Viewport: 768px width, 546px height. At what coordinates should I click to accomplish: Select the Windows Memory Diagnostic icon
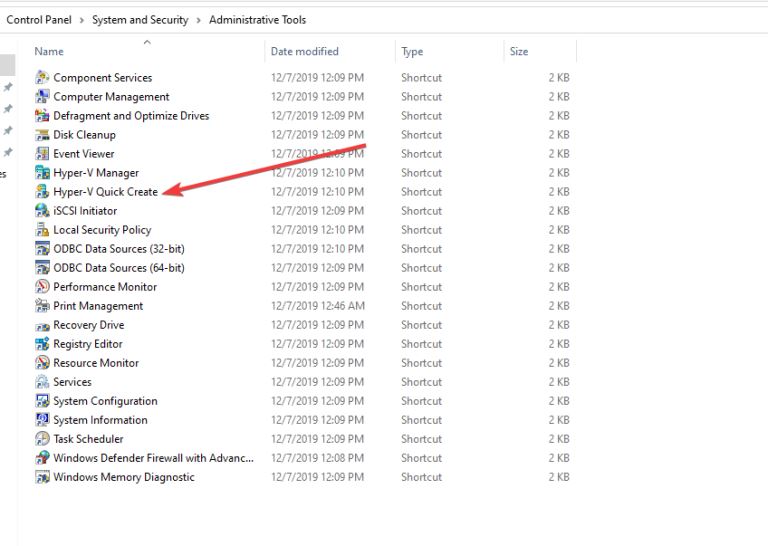point(43,477)
